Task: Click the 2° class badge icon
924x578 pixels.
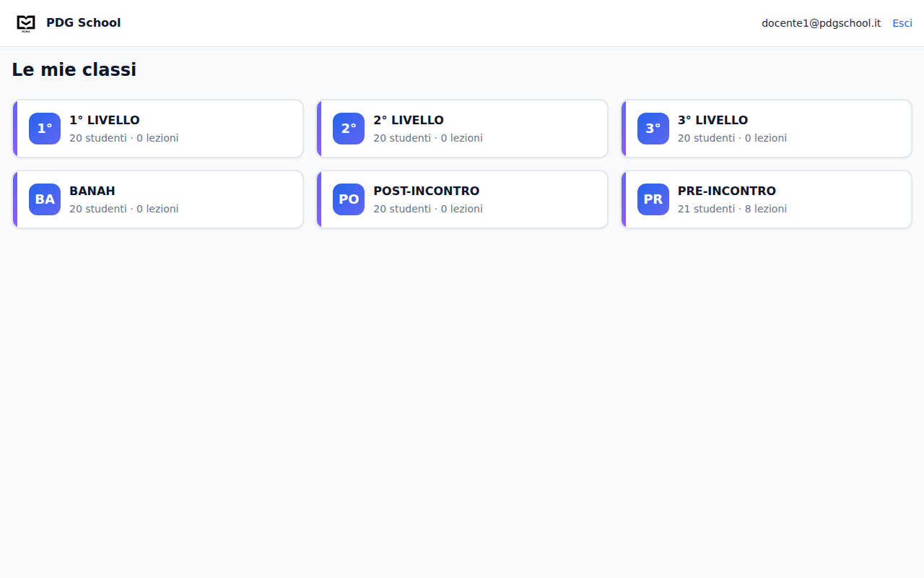Action: click(x=349, y=129)
